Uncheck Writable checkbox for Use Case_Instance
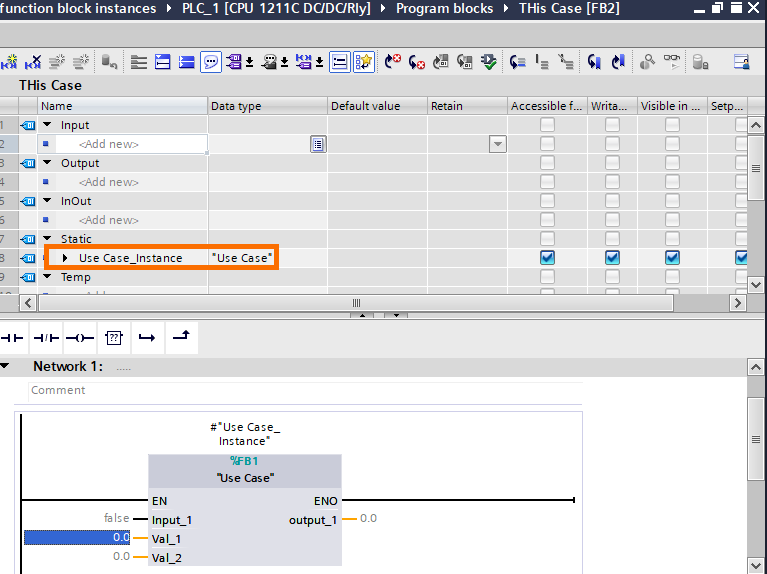The width and height of the screenshot is (767, 574). click(611, 258)
